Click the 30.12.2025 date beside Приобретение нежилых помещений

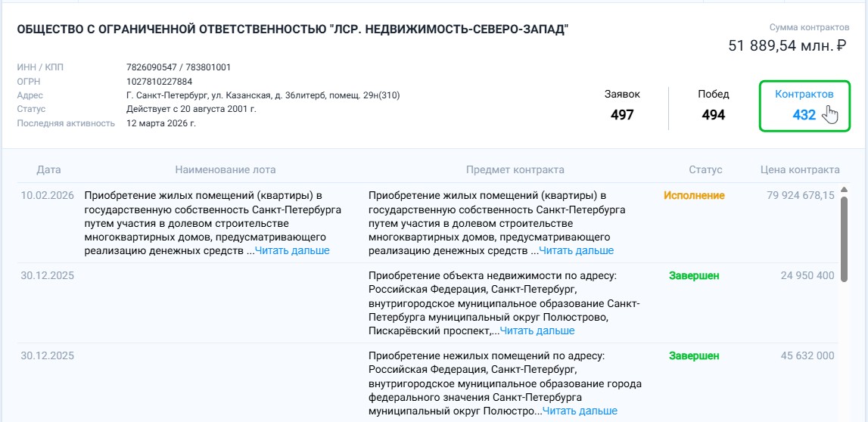click(x=47, y=355)
